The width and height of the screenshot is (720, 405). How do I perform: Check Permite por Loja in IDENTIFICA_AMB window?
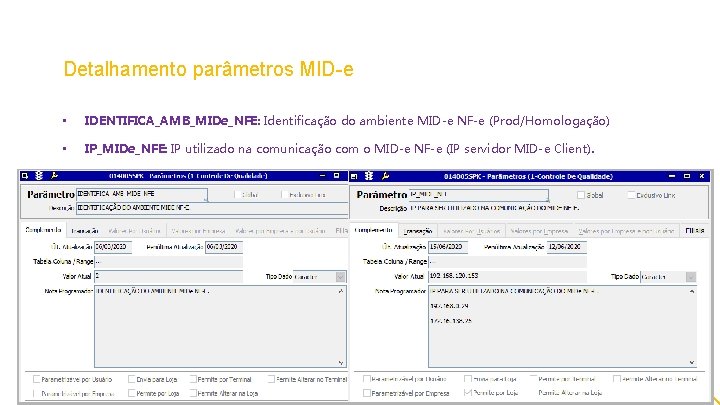132,393
